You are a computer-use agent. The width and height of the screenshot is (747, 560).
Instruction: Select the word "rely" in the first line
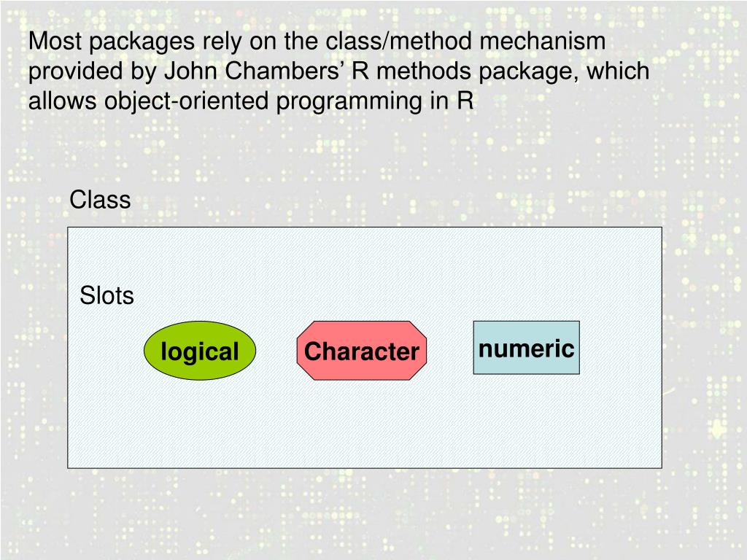222,42
